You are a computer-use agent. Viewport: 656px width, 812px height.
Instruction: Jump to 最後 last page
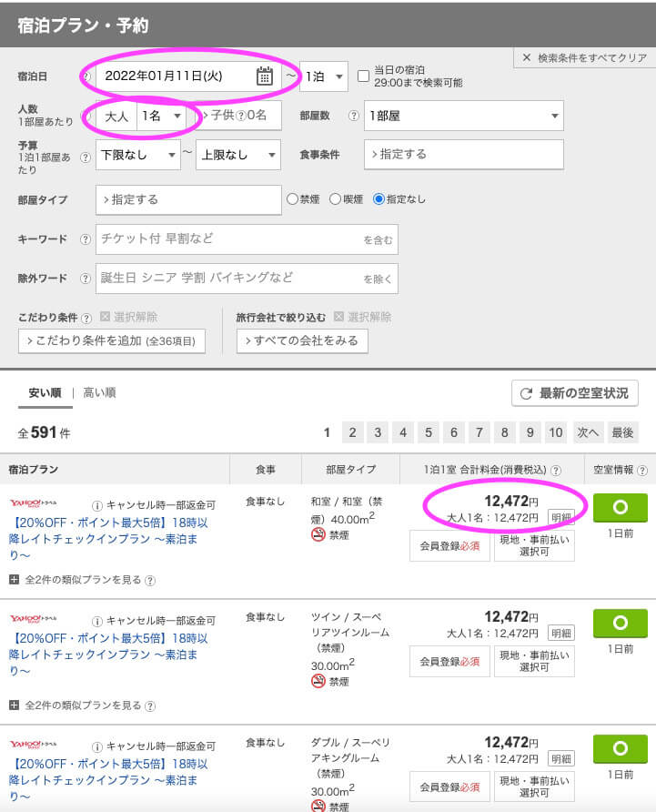pyautogui.click(x=623, y=432)
